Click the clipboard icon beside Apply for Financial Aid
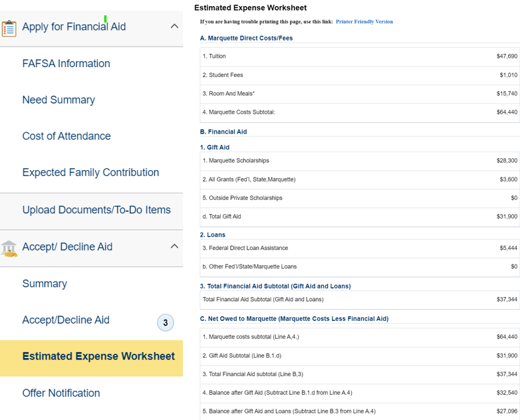 [x=9, y=28]
